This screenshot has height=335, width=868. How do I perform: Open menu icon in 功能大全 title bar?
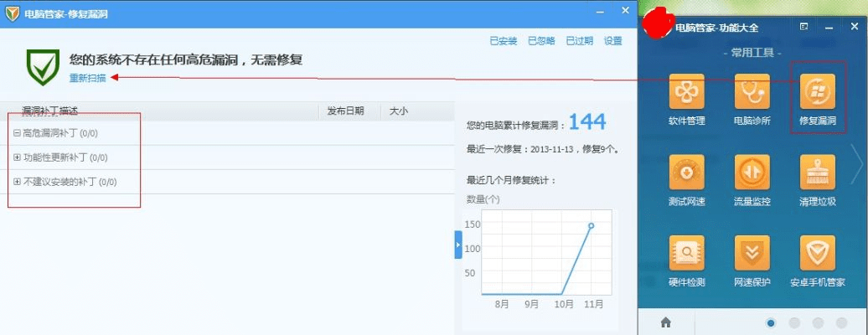pos(804,27)
